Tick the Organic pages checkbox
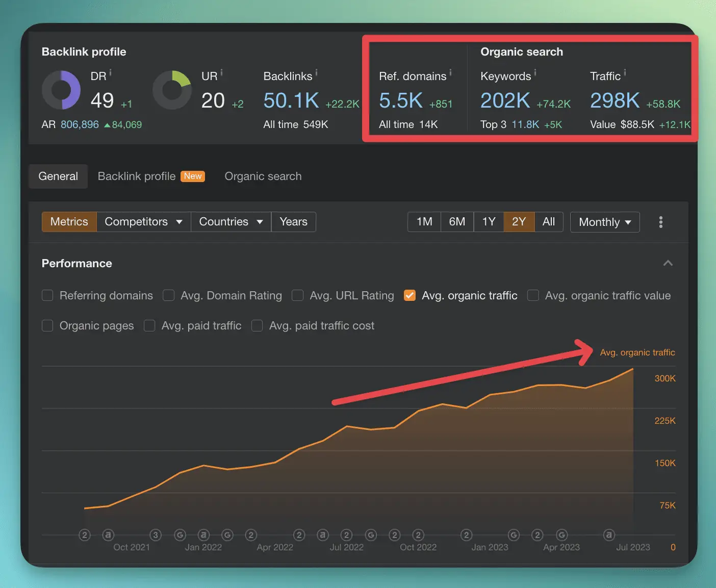The image size is (716, 588). point(47,325)
